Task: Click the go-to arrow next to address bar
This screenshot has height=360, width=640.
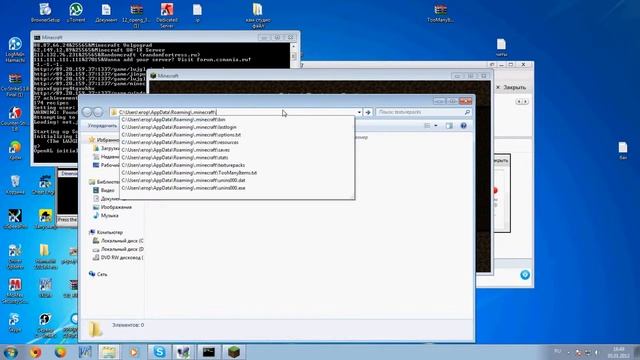Action: coord(368,112)
